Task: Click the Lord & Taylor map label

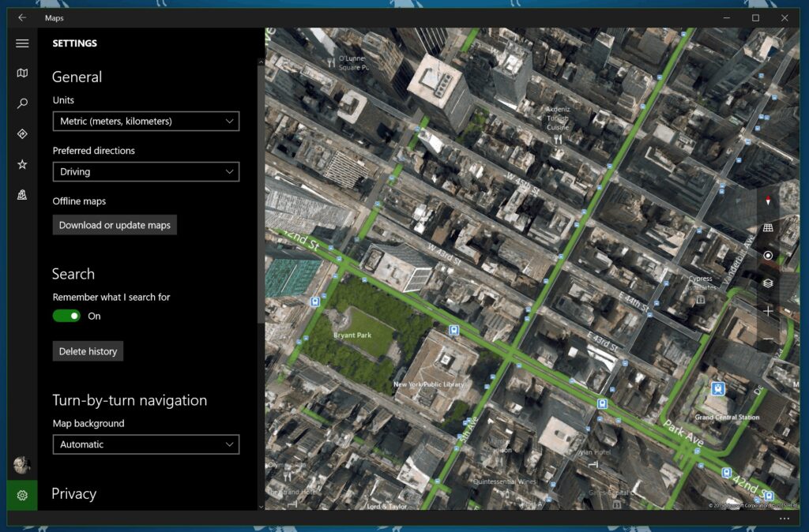Action: 387,506
